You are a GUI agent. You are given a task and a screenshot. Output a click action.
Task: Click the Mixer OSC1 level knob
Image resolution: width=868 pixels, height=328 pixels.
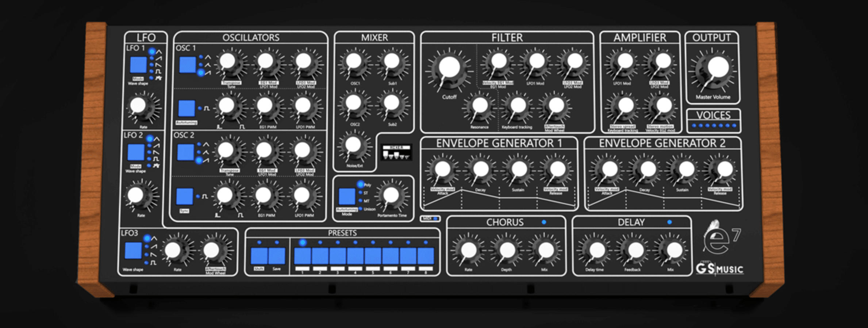coord(354,62)
